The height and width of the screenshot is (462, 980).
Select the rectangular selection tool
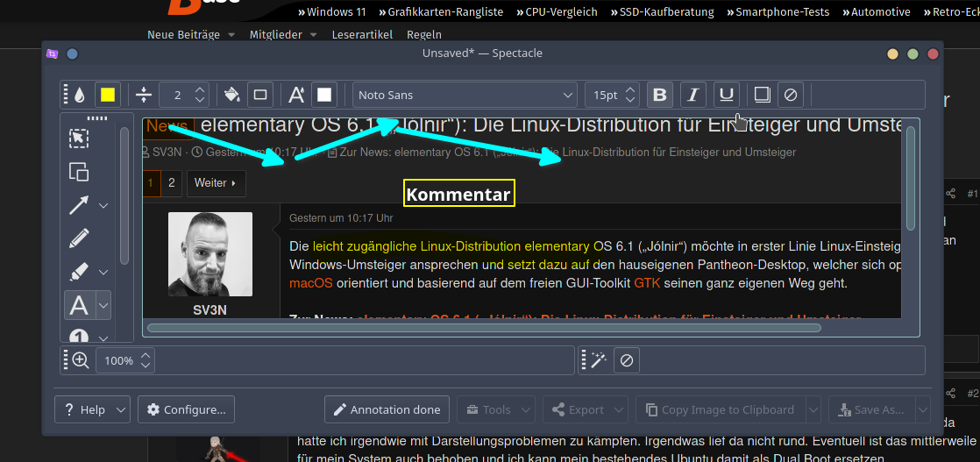[x=79, y=139]
